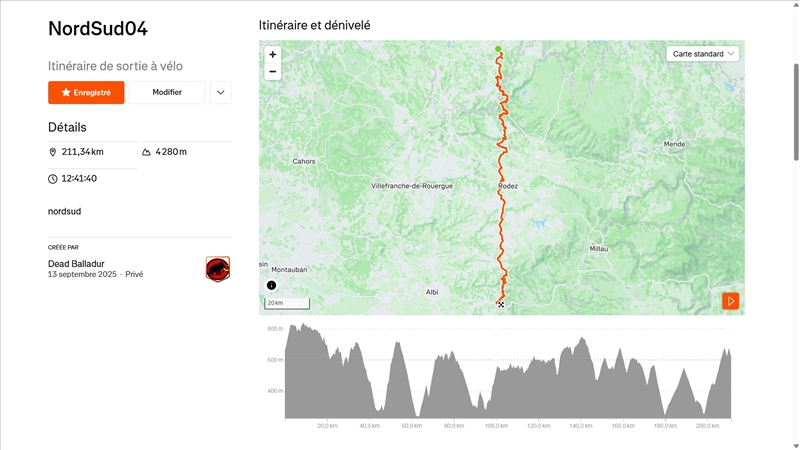800x450 pixels.
Task: Click the NordSud04 route title
Action: (x=98, y=29)
